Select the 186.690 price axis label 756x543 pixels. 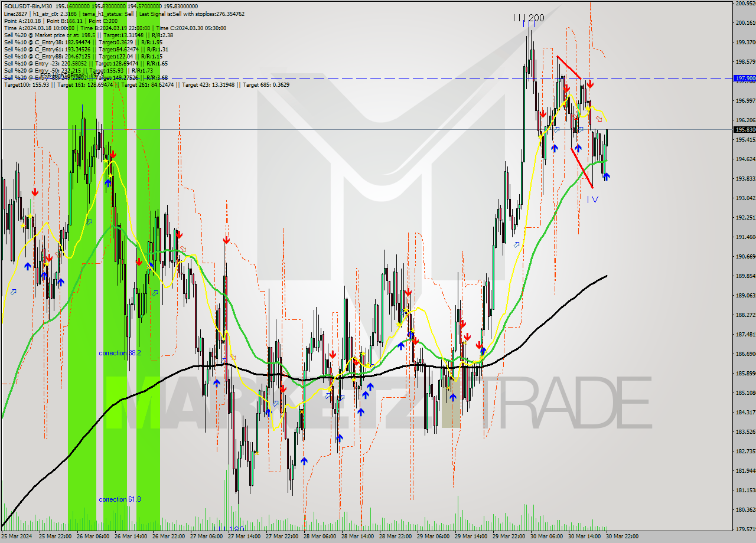click(745, 354)
